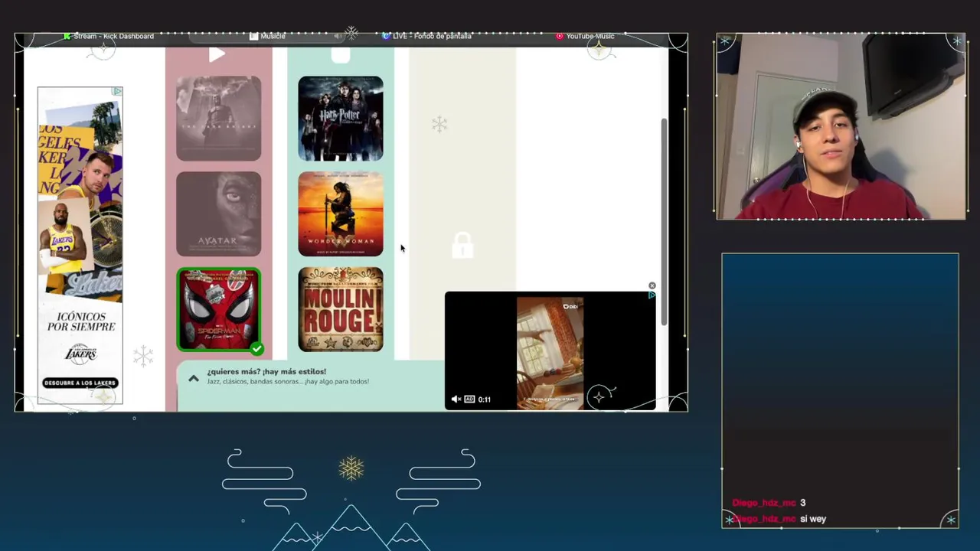Viewport: 980px width, 551px height.
Task: Expand the '¿quieres más?' panel chevron
Action: (194, 378)
